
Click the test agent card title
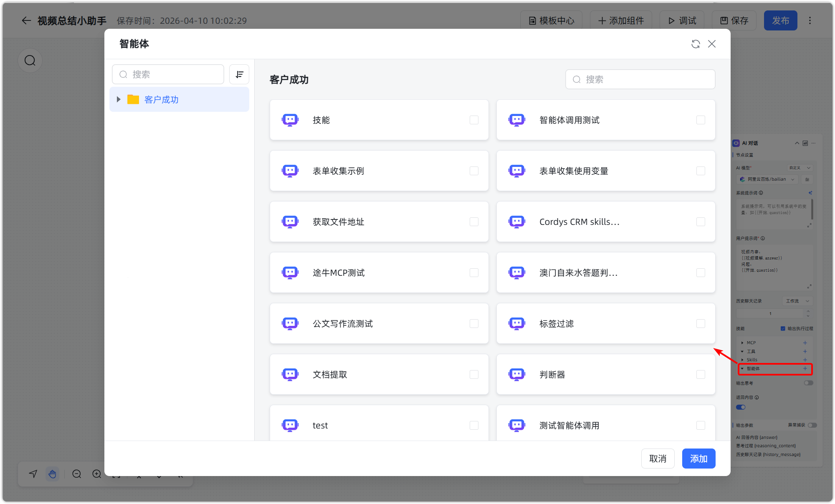click(x=320, y=426)
